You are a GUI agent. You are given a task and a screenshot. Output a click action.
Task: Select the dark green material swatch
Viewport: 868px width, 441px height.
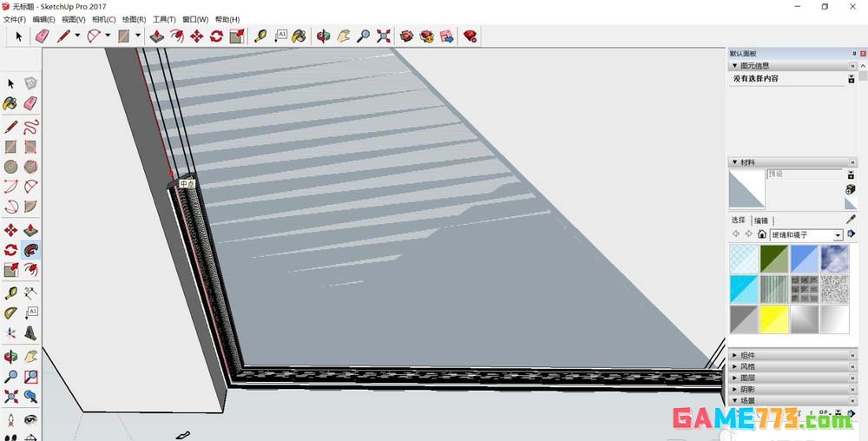(774, 259)
